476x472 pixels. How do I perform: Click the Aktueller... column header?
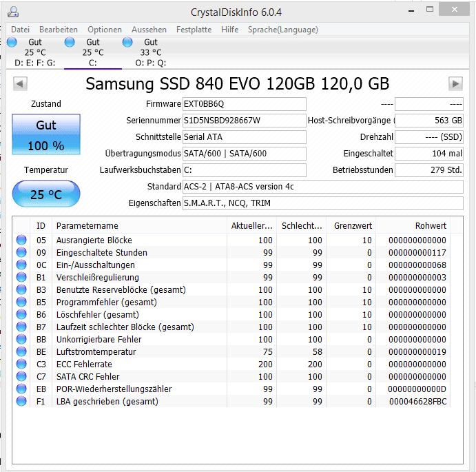[x=251, y=226]
